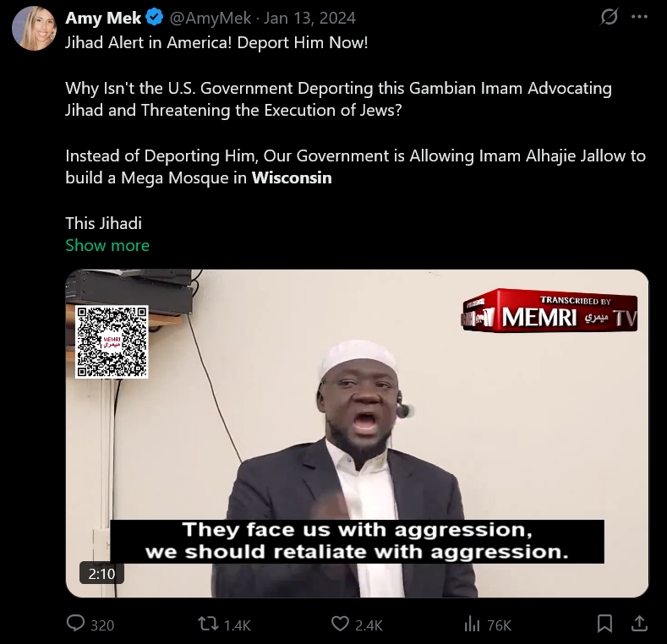Click the blue verified badge
Viewport: 667px width, 644px height.
155,18
